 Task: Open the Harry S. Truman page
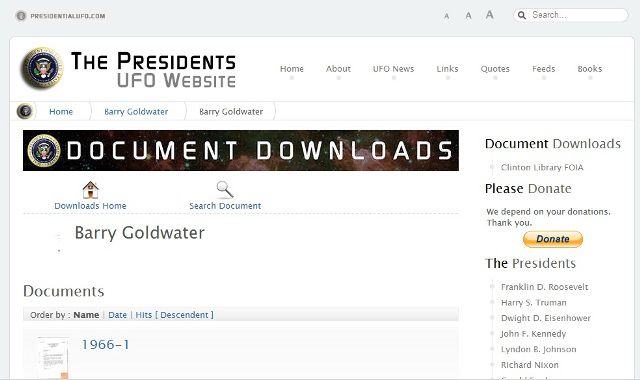coord(533,302)
